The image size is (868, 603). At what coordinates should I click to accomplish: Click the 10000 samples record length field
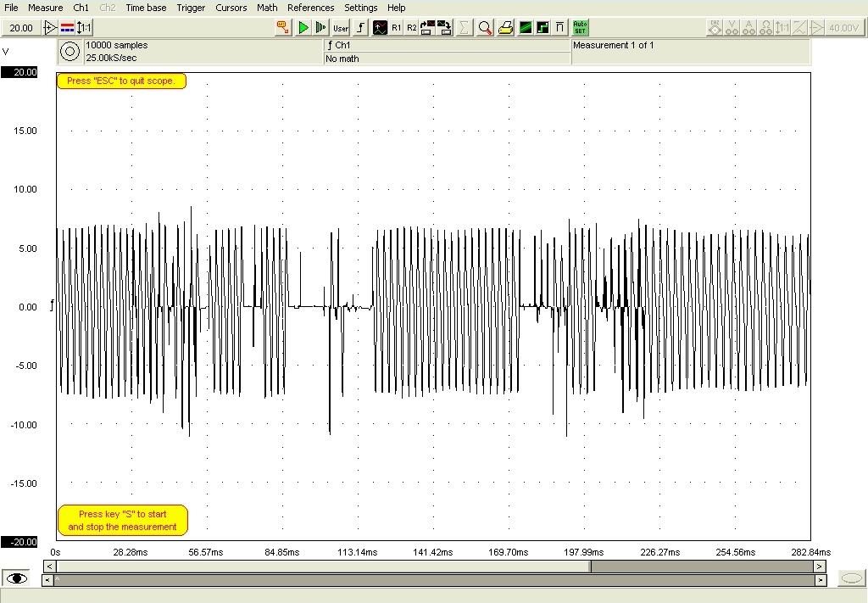116,45
